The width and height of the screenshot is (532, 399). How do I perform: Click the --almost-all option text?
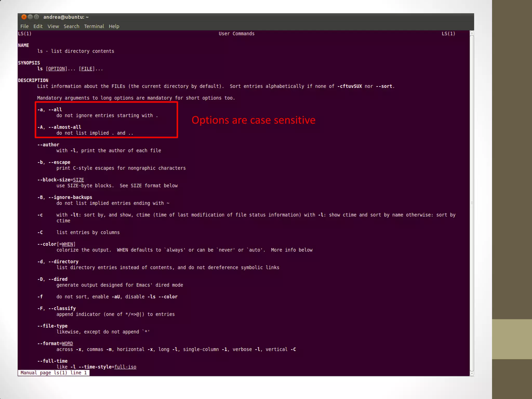(65, 127)
